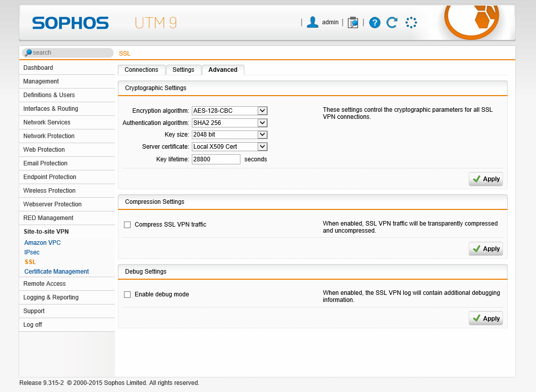Tick the Enable debug mode checkbox
The width and height of the screenshot is (536, 392).
pos(128,294)
